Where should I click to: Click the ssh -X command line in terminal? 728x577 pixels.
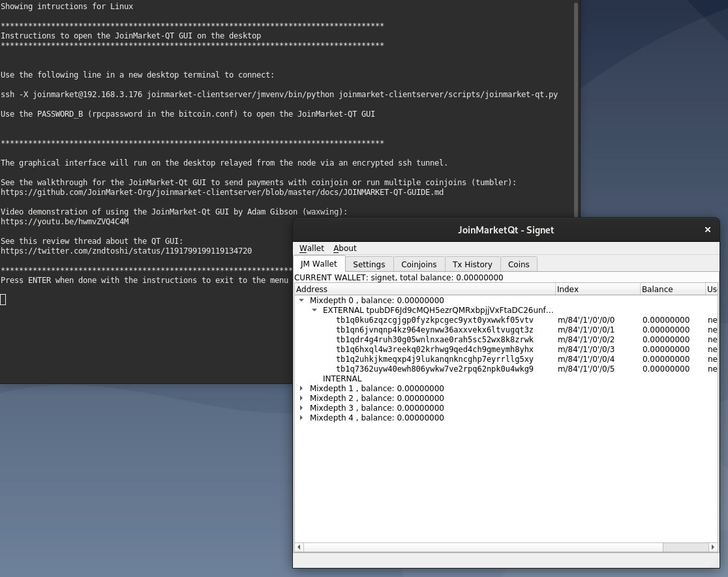coord(279,95)
